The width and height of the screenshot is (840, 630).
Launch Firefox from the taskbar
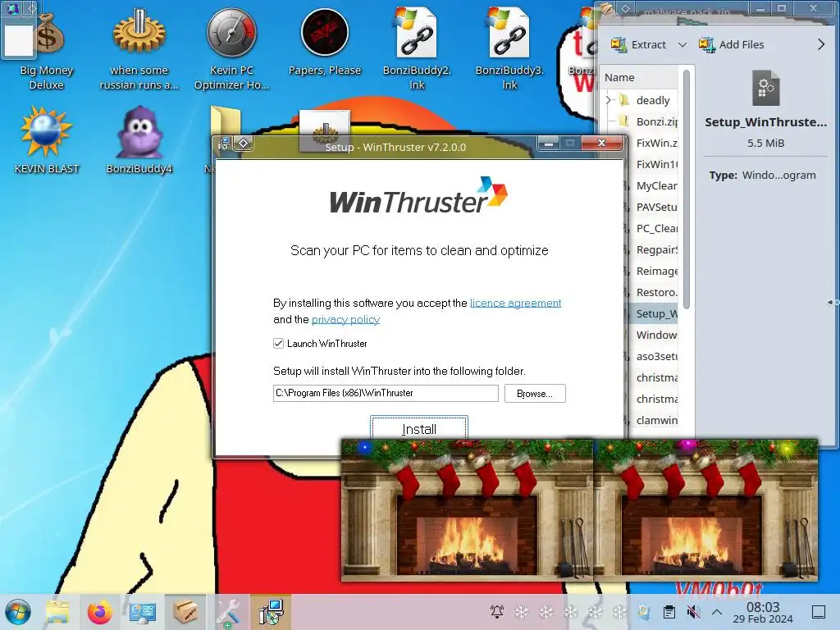tap(99, 612)
